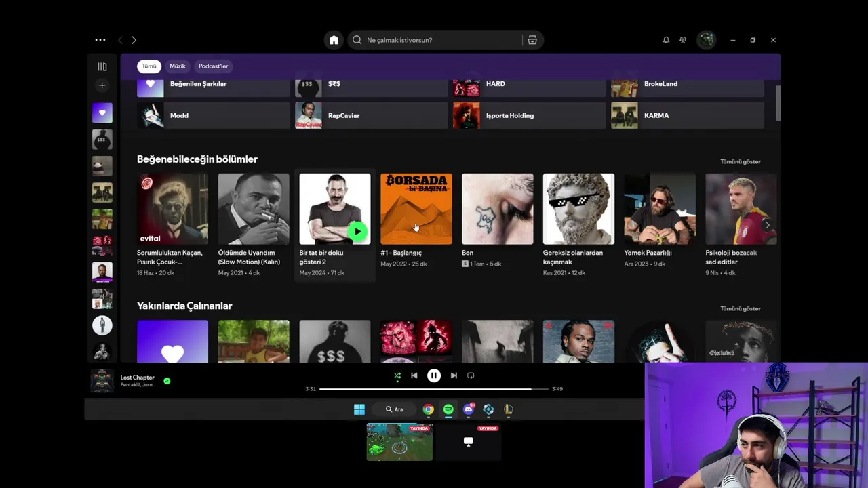The width and height of the screenshot is (868, 488).
Task: Go forward with the right arrow
Action: click(x=134, y=40)
